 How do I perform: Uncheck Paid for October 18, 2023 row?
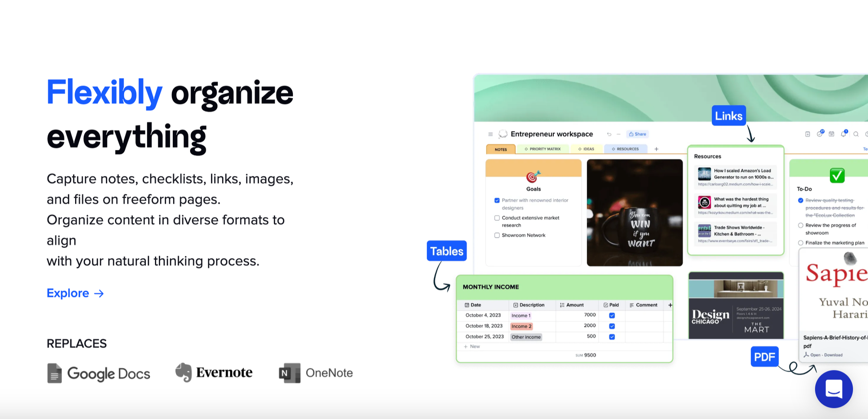(612, 326)
